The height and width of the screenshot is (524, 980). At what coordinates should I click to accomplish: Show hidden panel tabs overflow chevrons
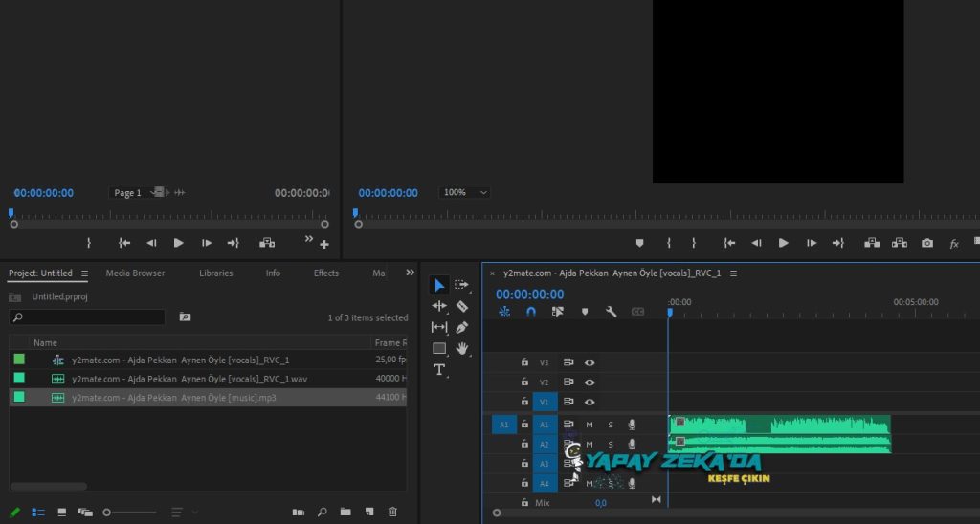(x=410, y=273)
